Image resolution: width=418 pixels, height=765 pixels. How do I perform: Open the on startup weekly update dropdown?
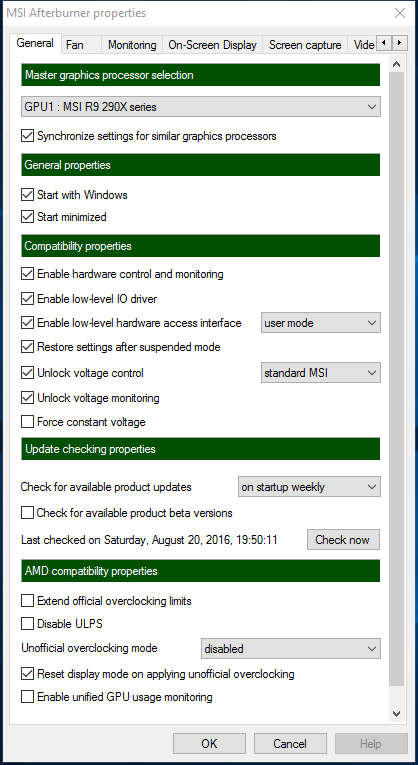click(x=309, y=487)
